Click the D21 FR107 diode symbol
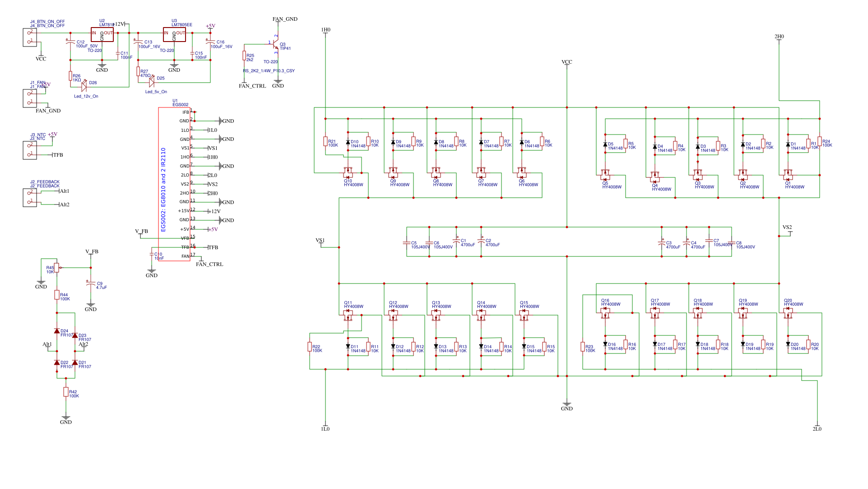Image resolution: width=868 pixels, height=489 pixels. tap(75, 363)
